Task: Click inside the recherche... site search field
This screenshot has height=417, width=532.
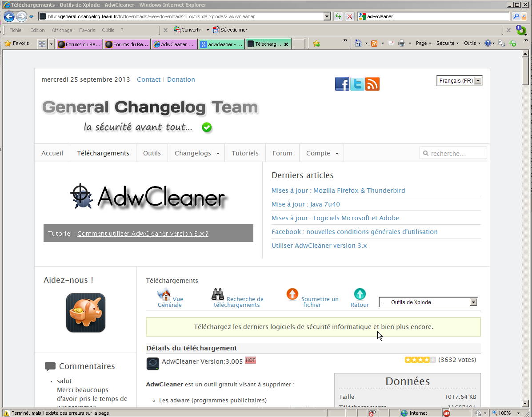Action: (x=453, y=153)
